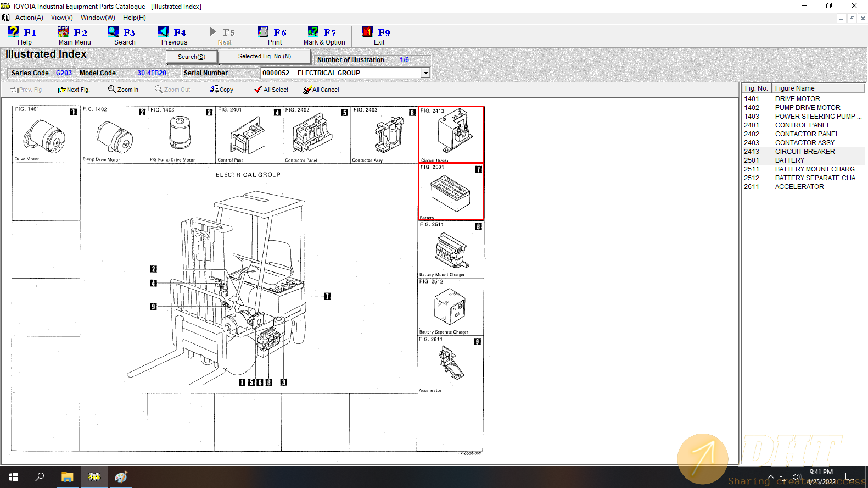This screenshot has height=488, width=868.
Task: Select row 2402 CONTACTOR PANEL
Action: (803, 134)
